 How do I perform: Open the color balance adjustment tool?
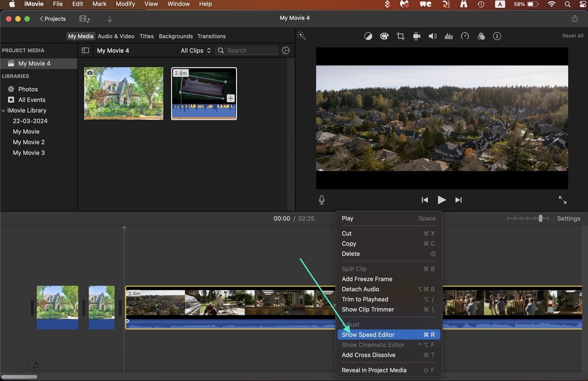[368, 36]
